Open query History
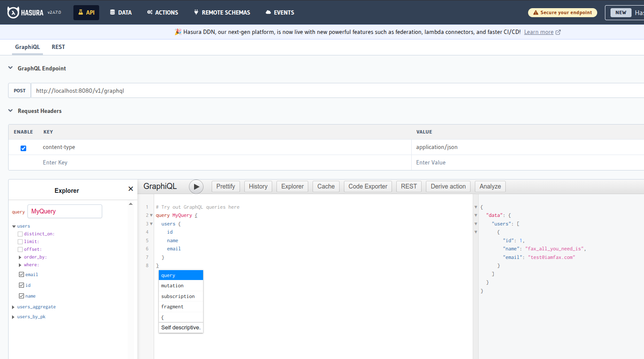Viewport: 644px width, 359px height. point(258,186)
